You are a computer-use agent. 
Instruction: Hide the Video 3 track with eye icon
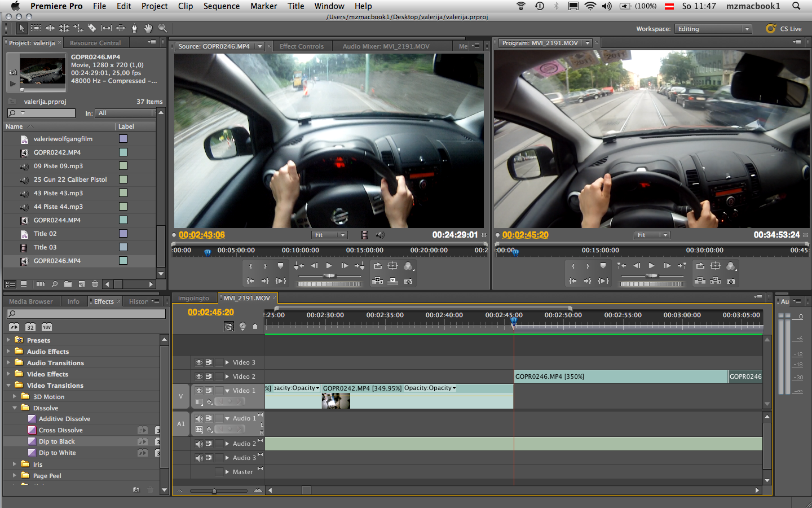(198, 362)
